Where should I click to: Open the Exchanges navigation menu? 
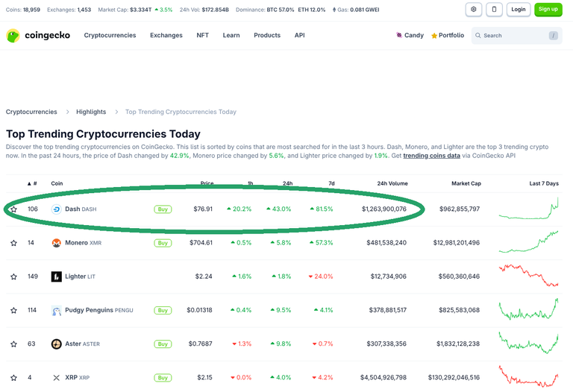tap(166, 35)
